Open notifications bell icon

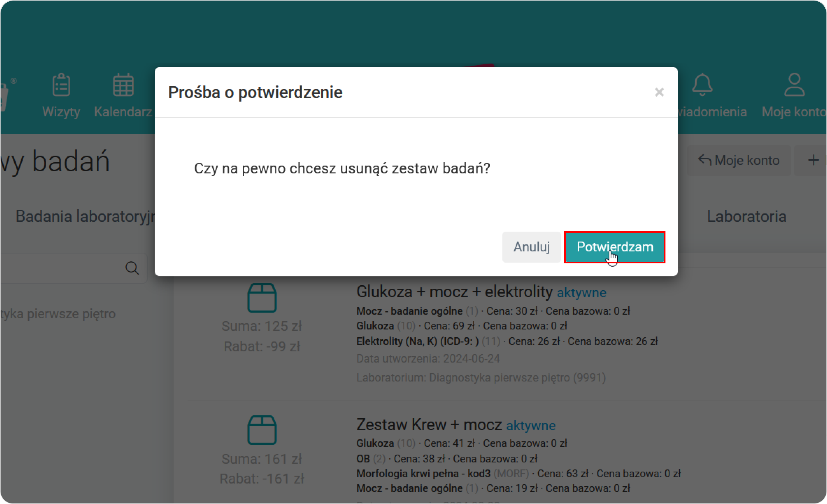702,84
